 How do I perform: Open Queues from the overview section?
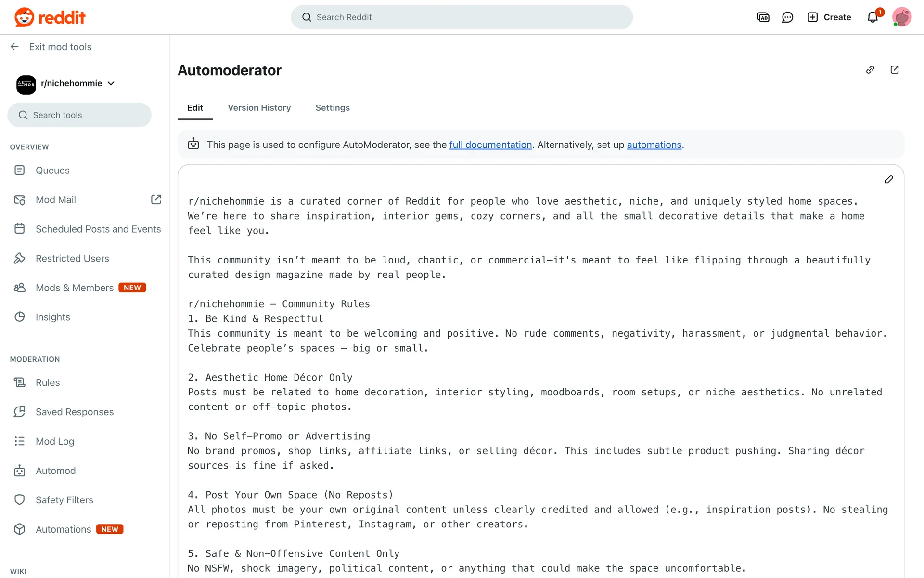(x=52, y=171)
